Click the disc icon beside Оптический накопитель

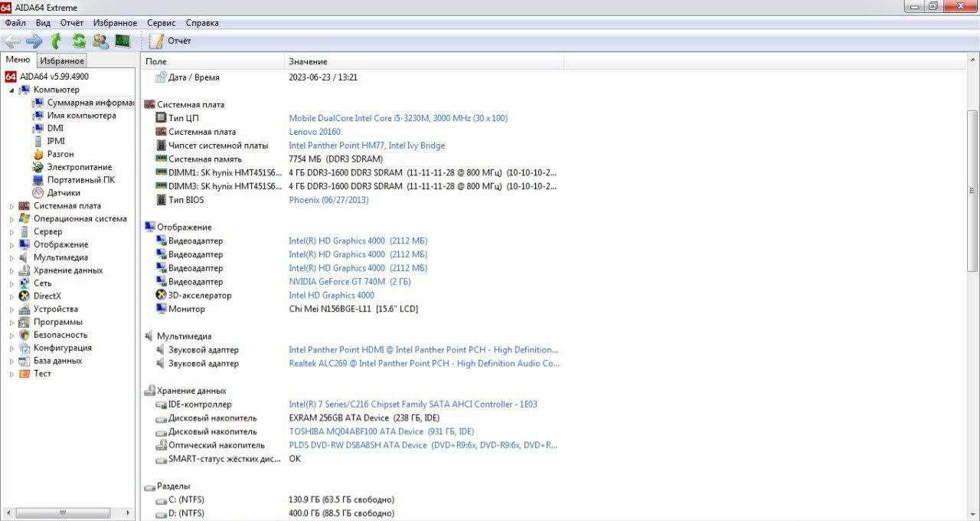161,445
